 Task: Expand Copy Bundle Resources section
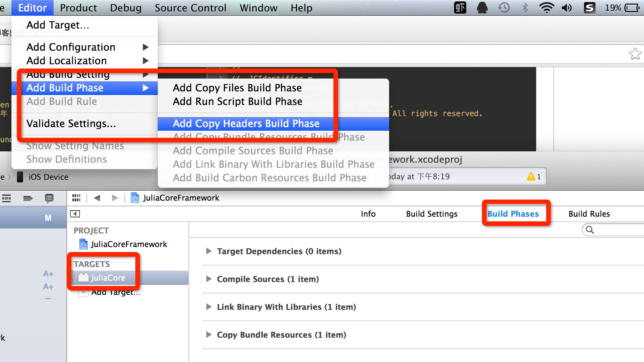[x=209, y=335]
